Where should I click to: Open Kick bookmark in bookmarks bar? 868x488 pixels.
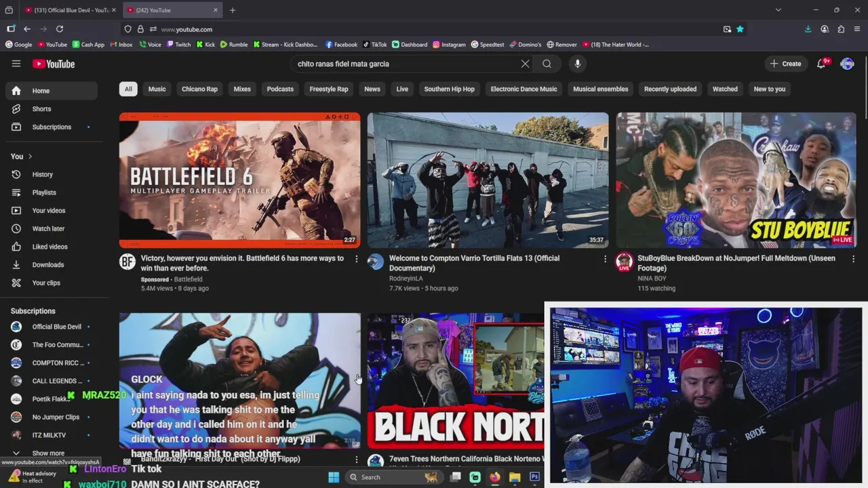(205, 45)
